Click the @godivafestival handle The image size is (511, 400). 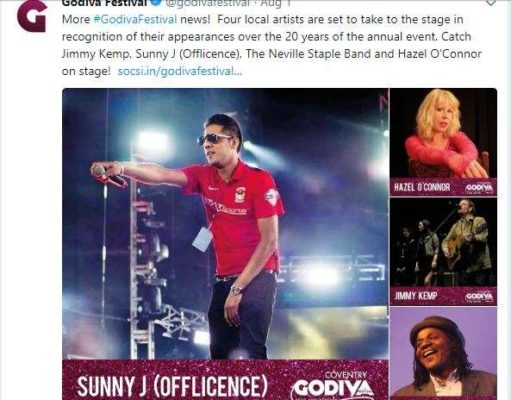pos(207,3)
